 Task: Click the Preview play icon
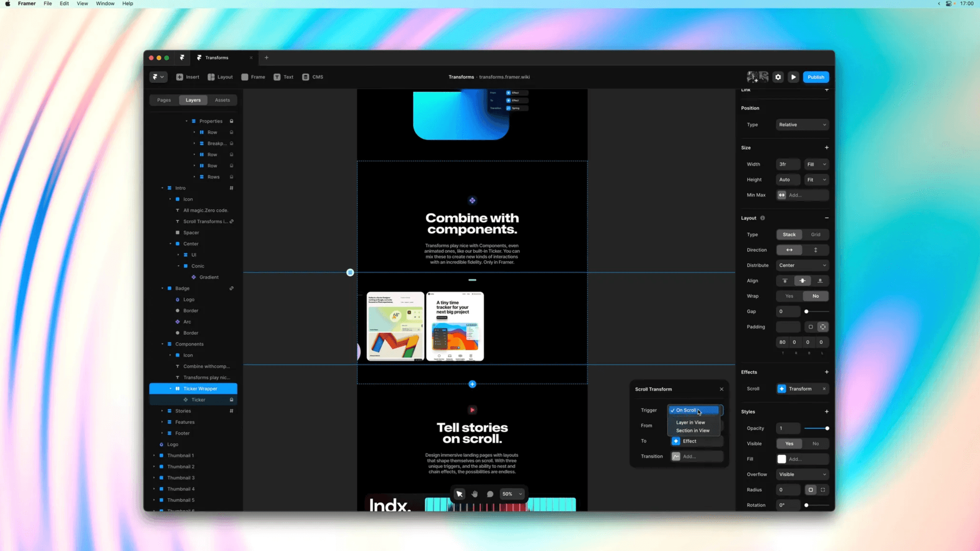[x=794, y=77]
